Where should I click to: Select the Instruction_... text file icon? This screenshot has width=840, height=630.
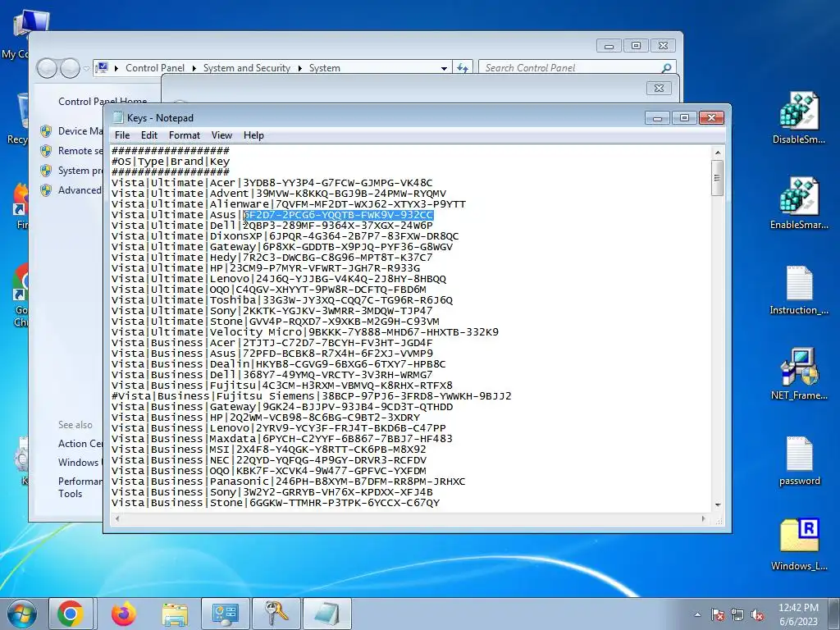[x=799, y=290]
